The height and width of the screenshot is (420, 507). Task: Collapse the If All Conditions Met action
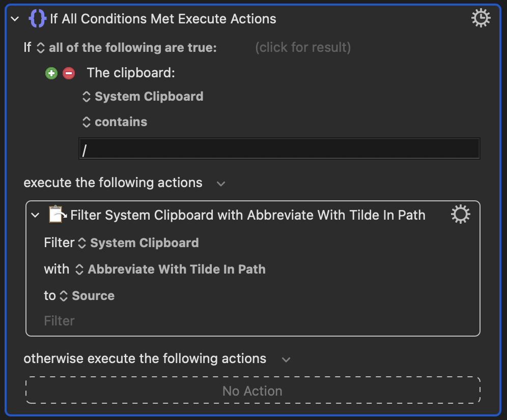coord(15,19)
